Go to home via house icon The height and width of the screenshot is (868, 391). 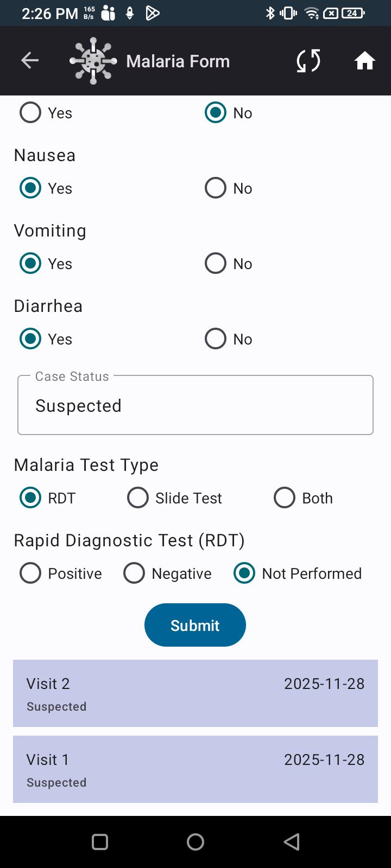click(364, 61)
